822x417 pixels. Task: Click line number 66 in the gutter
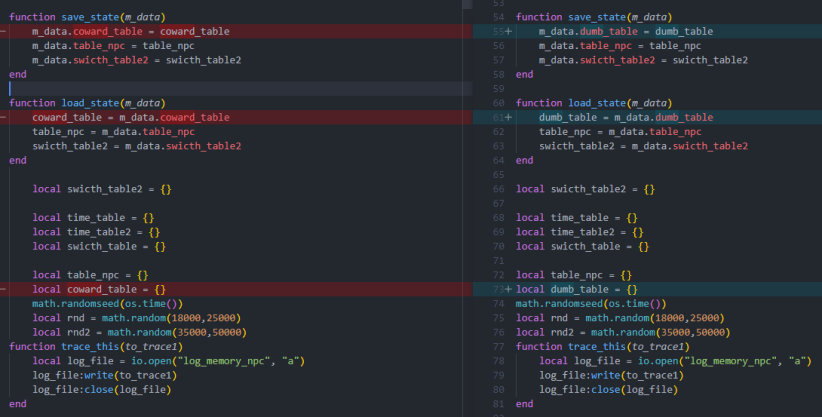tap(495, 189)
